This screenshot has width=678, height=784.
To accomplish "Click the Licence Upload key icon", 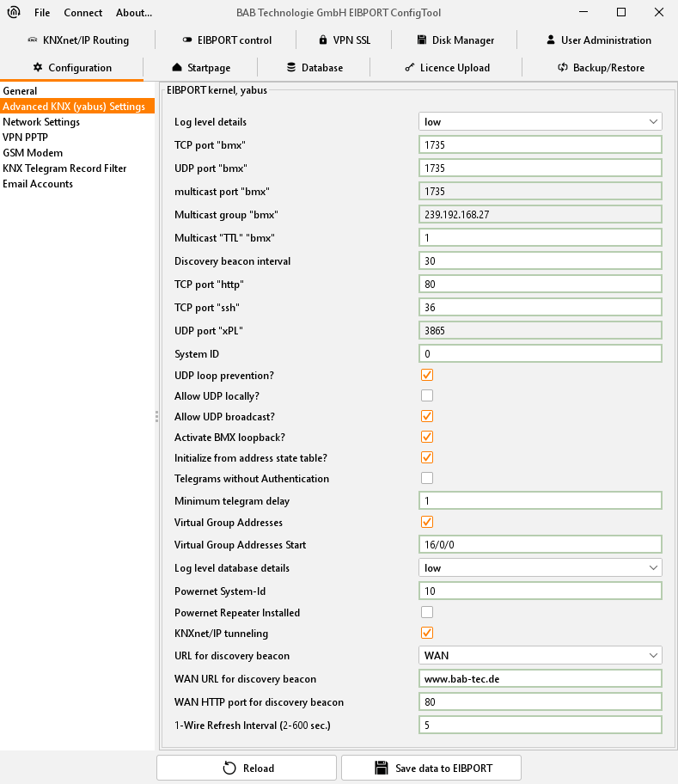I will point(410,68).
